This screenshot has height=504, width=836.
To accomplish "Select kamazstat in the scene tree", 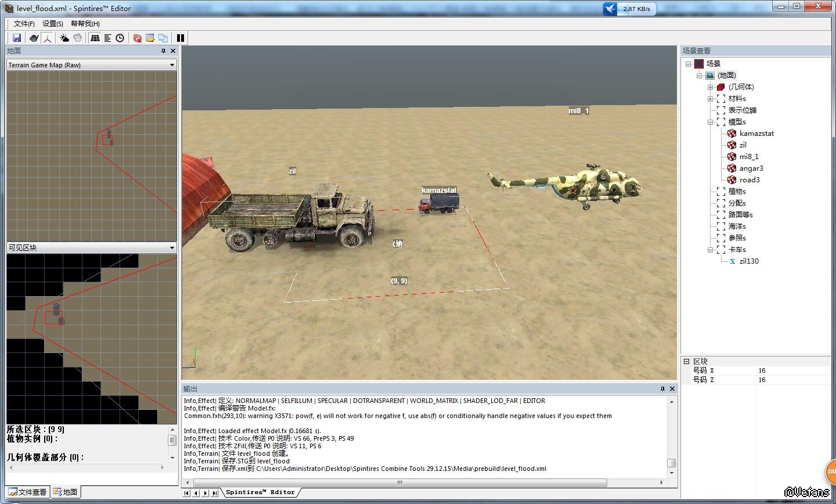I will 756,134.
